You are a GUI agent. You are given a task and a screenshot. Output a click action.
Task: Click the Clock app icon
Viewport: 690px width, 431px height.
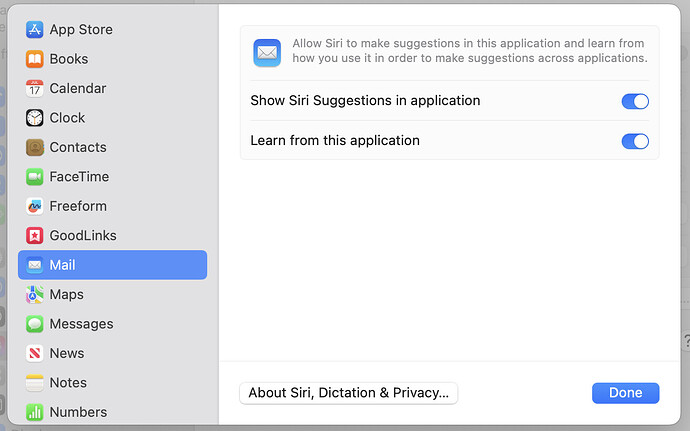pyautogui.click(x=34, y=118)
